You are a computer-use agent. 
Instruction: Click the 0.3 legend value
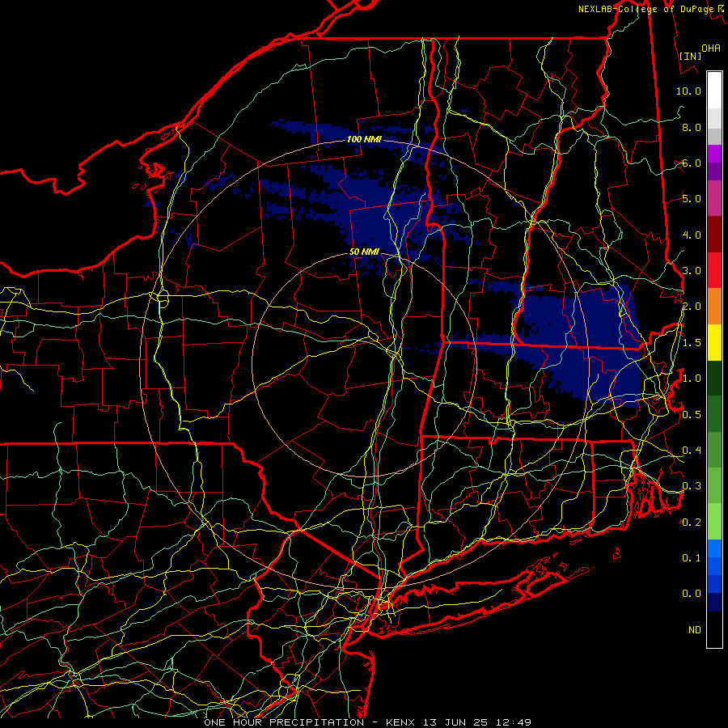click(692, 486)
